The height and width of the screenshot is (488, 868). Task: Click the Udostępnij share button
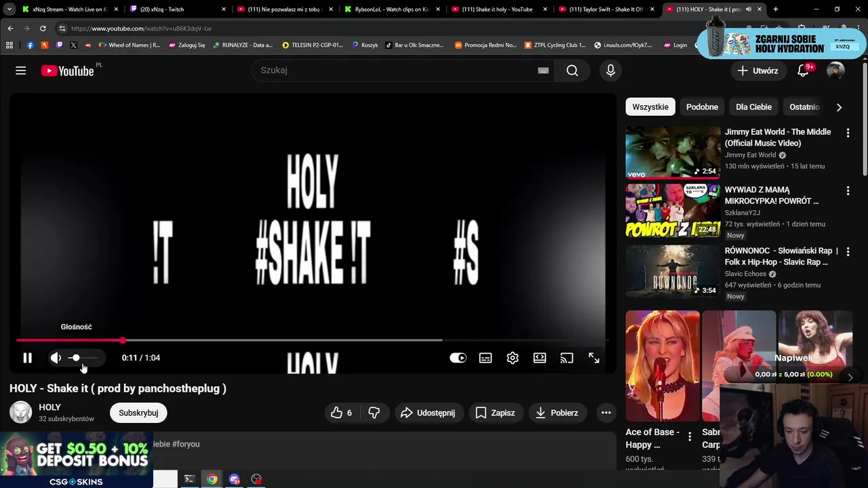[x=428, y=413]
